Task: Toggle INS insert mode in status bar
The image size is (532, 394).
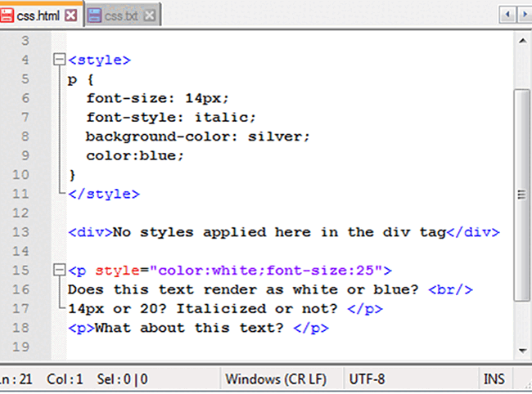Action: point(494,379)
